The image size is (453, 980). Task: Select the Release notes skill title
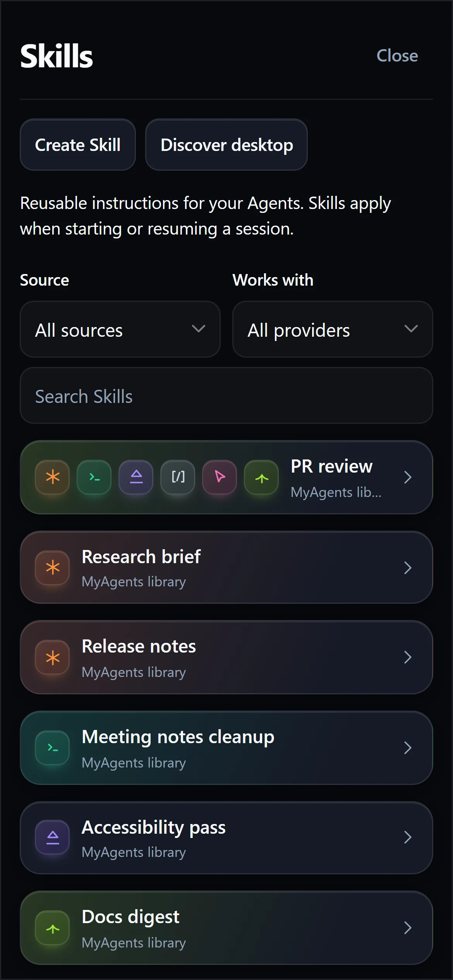point(139,646)
